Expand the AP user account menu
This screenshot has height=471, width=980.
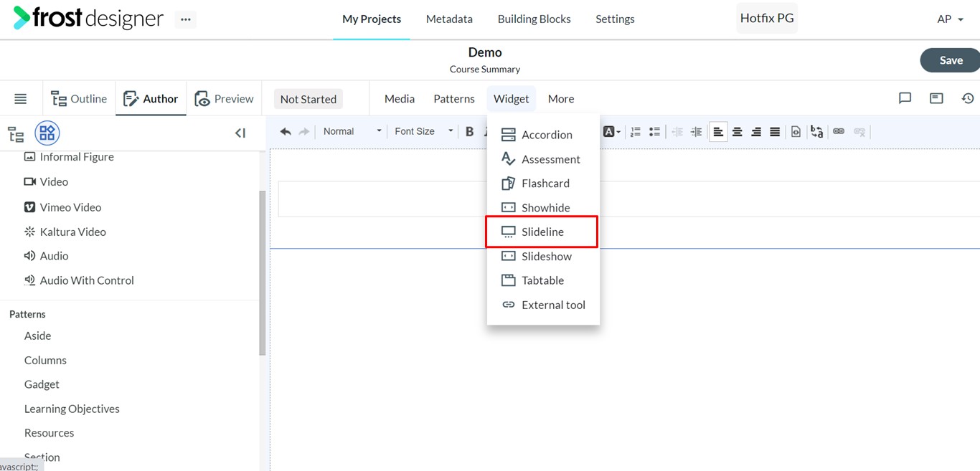[950, 19]
